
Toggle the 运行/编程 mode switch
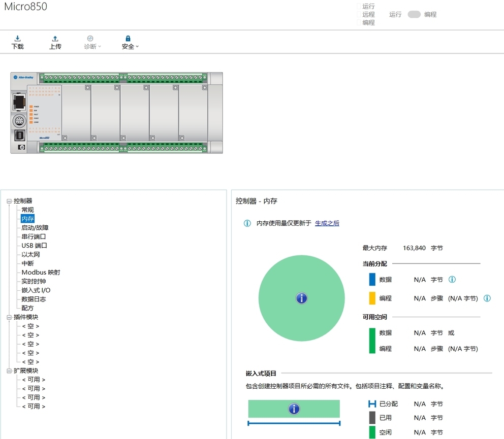pos(414,14)
